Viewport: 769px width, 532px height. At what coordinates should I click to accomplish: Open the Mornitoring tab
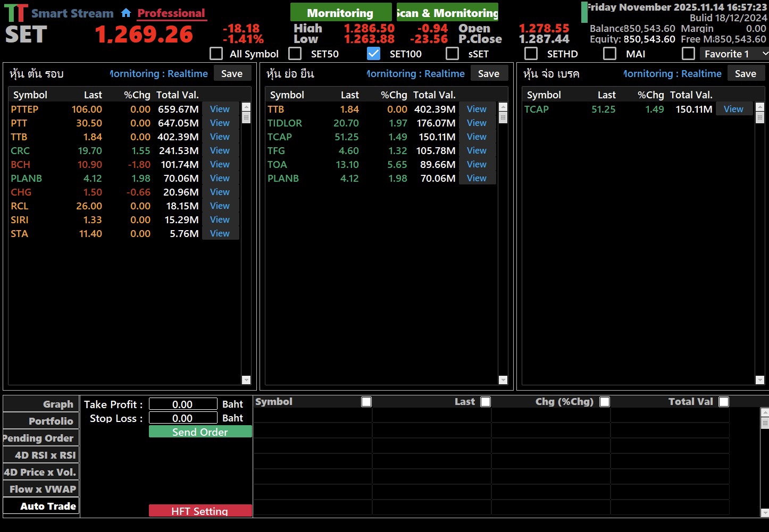(340, 13)
